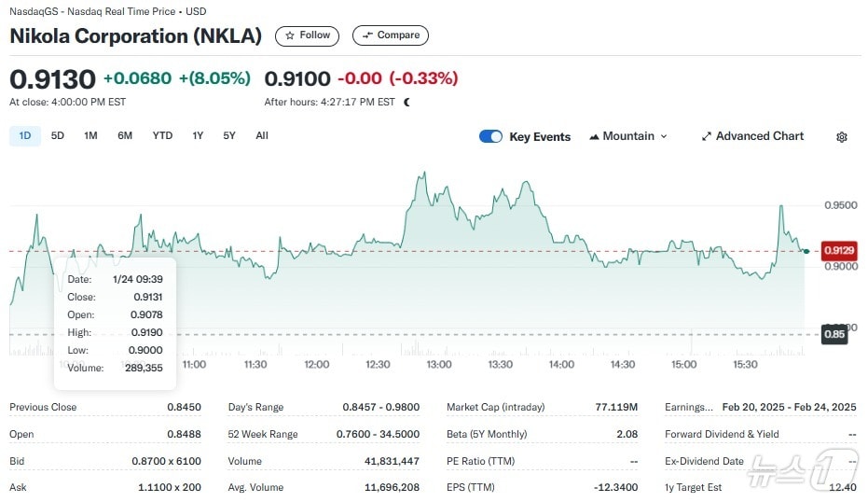
Task: Show the All time range
Action: 262,135
